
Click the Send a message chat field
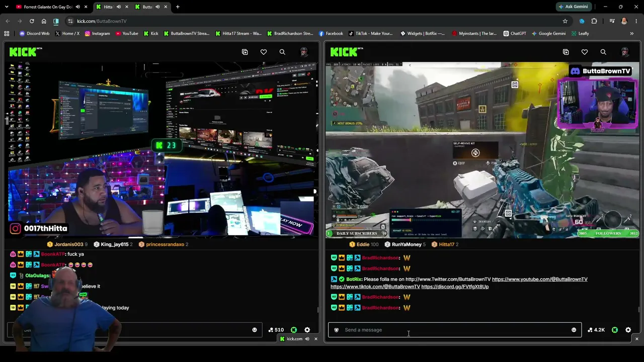coord(455,330)
